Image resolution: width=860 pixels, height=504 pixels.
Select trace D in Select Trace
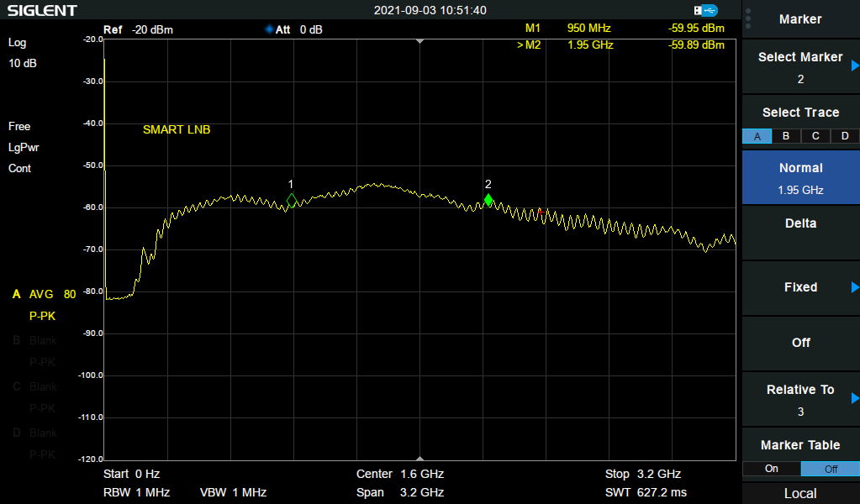tap(845, 136)
